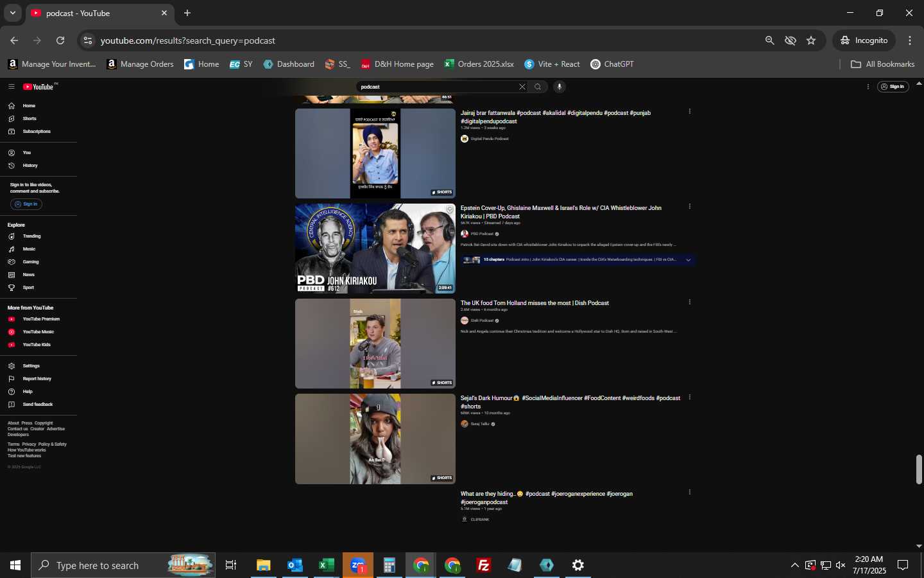
Task: Open Epstein Cover-Up PBD Podcast title
Action: [561, 212]
